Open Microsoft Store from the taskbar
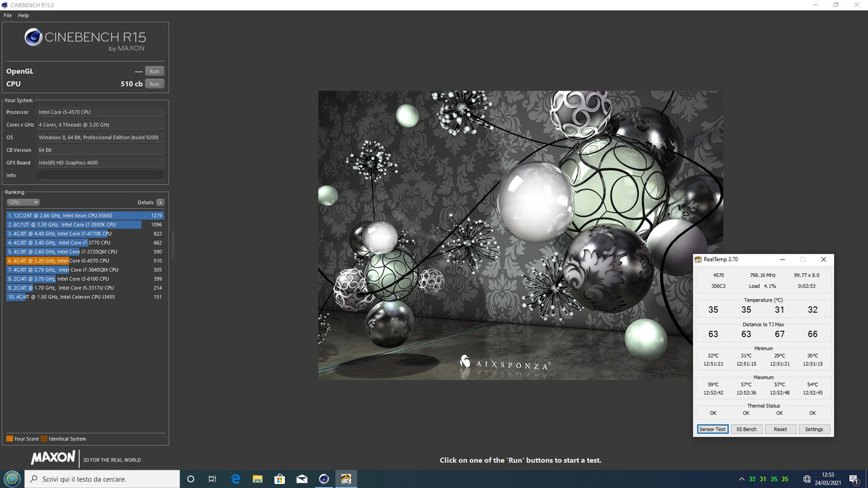This screenshot has width=868, height=488. pyautogui.click(x=279, y=479)
